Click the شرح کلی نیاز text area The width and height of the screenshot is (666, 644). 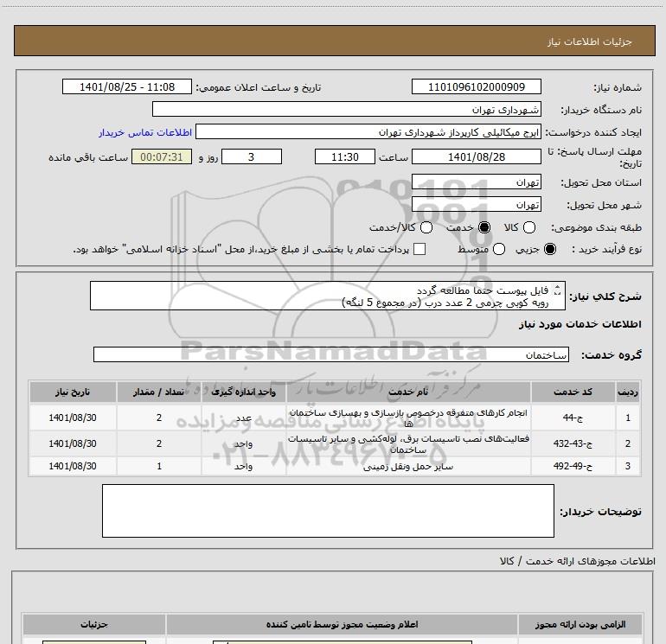pos(328,296)
